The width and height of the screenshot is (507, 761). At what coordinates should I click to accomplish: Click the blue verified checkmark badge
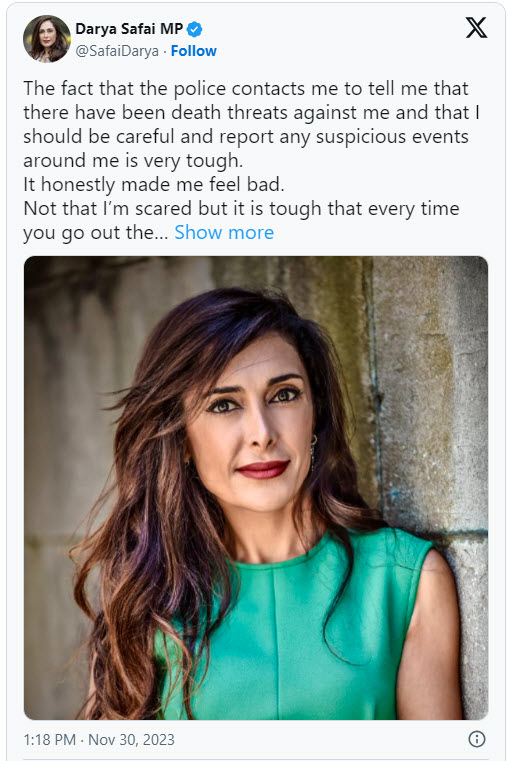(x=195, y=30)
